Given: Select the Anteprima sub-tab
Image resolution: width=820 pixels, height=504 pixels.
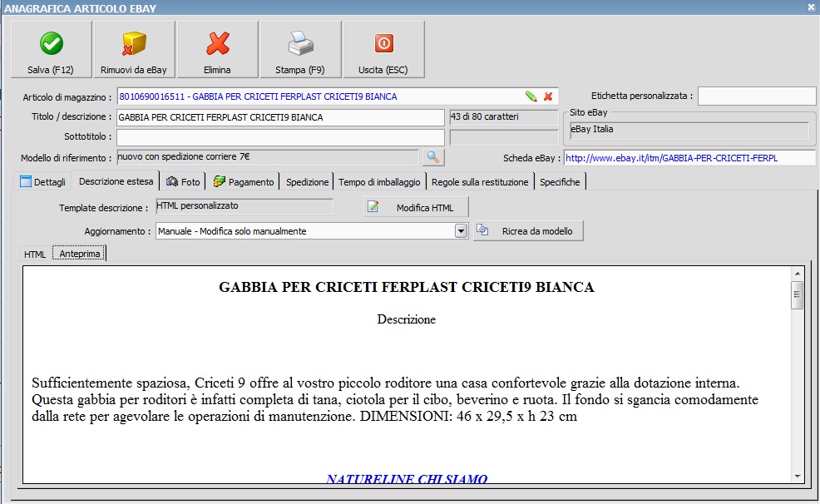Looking at the screenshot, I should [80, 254].
